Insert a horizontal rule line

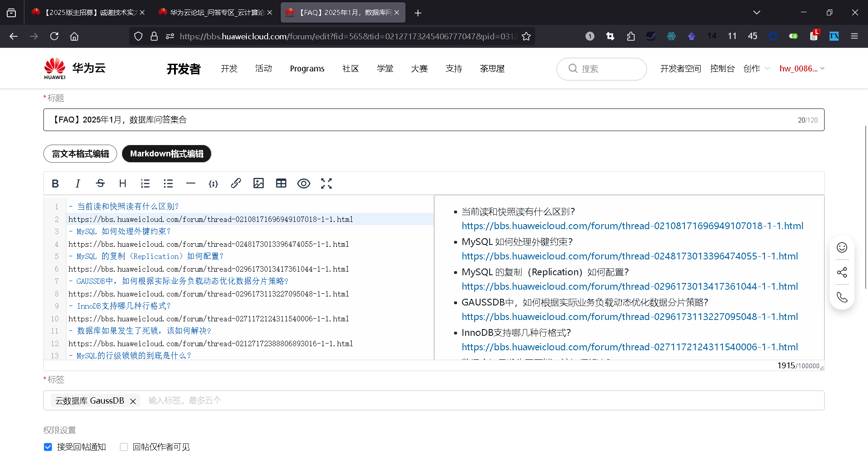pyautogui.click(x=191, y=183)
